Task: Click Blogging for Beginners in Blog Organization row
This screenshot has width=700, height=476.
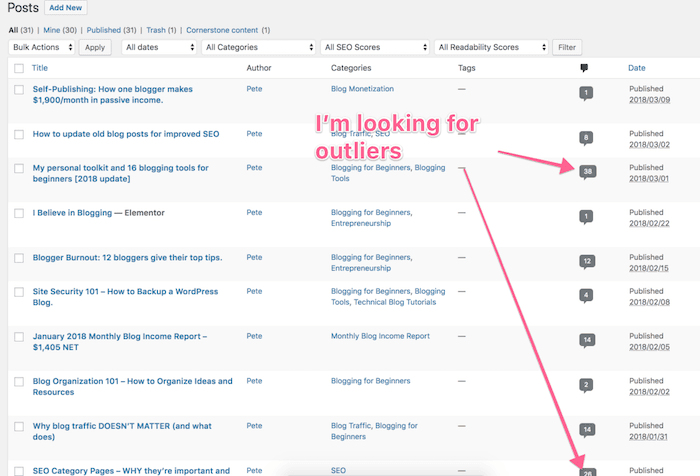Action: click(371, 381)
